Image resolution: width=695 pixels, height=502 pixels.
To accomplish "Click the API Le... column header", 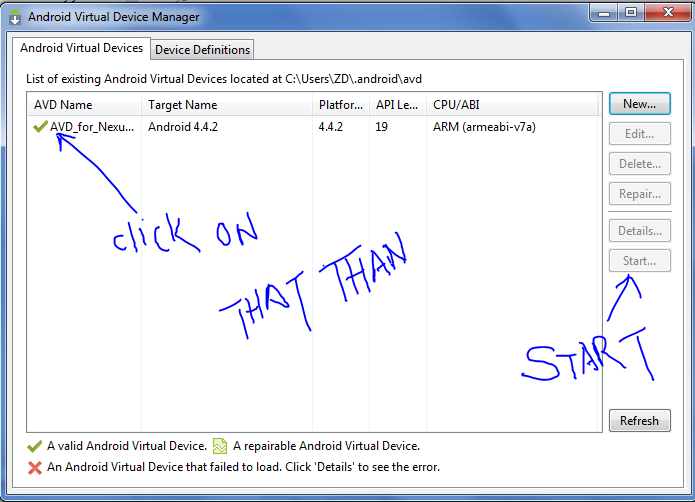I will [398, 105].
